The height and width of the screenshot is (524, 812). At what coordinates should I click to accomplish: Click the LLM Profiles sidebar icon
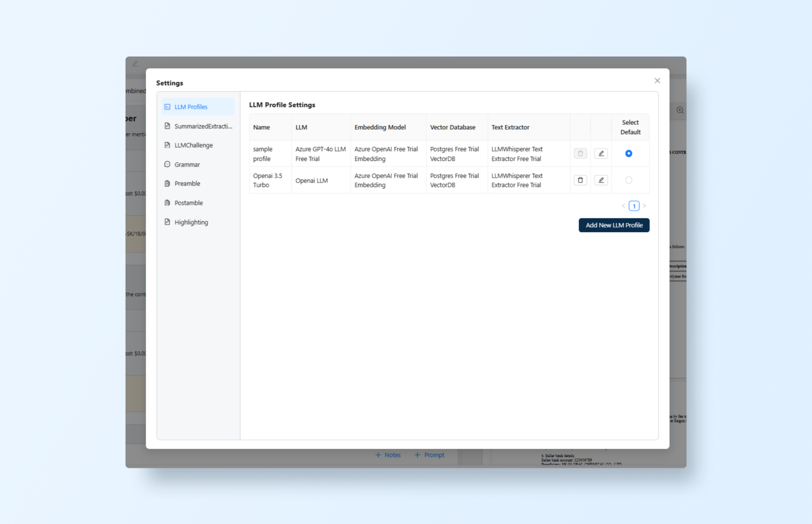point(167,106)
